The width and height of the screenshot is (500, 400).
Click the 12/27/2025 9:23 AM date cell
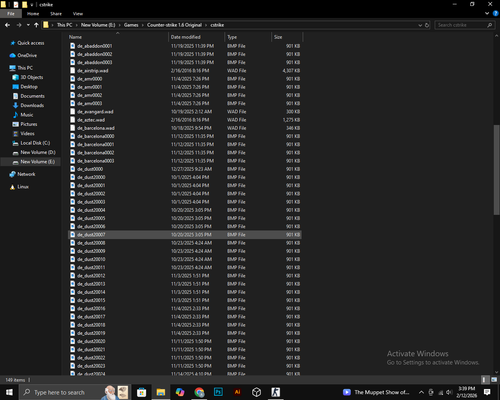[x=191, y=169]
